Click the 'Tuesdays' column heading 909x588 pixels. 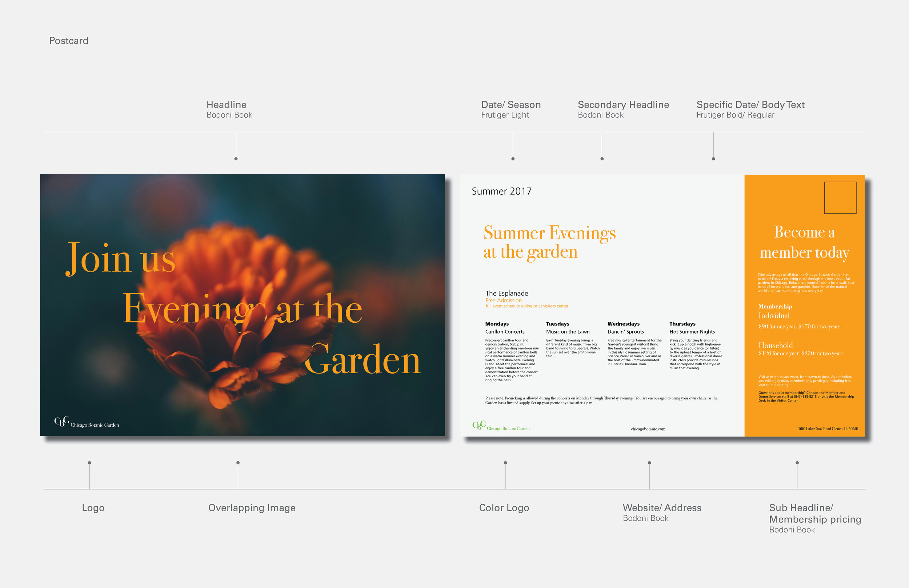click(x=558, y=324)
